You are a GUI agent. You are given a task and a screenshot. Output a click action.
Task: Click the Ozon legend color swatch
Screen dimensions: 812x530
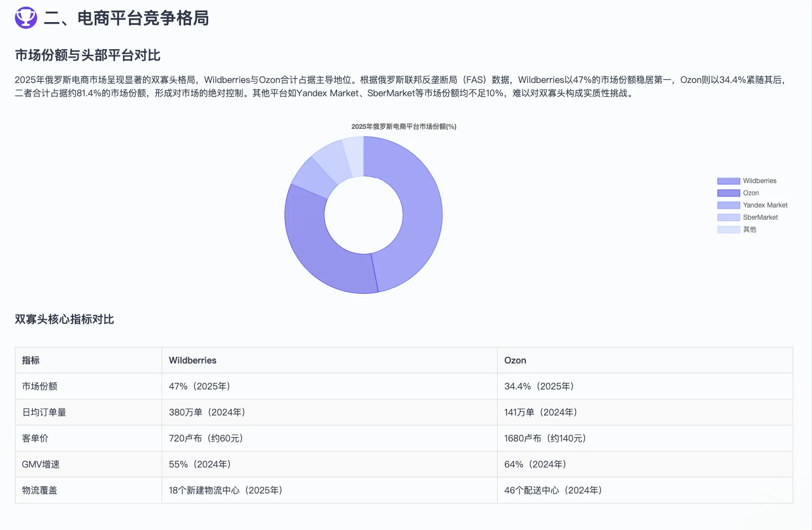click(x=728, y=193)
